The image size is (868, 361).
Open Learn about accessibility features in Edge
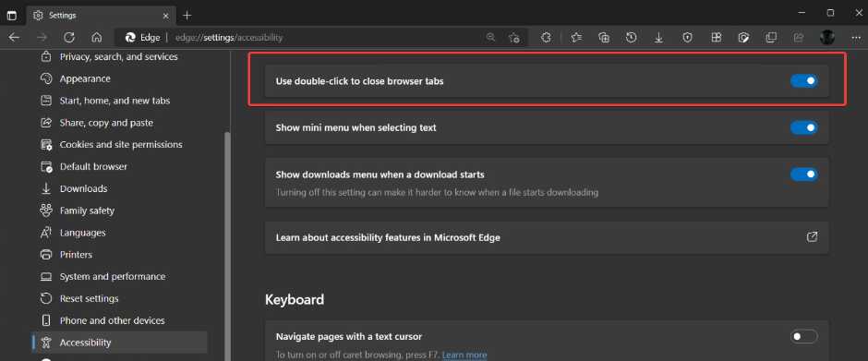click(547, 237)
